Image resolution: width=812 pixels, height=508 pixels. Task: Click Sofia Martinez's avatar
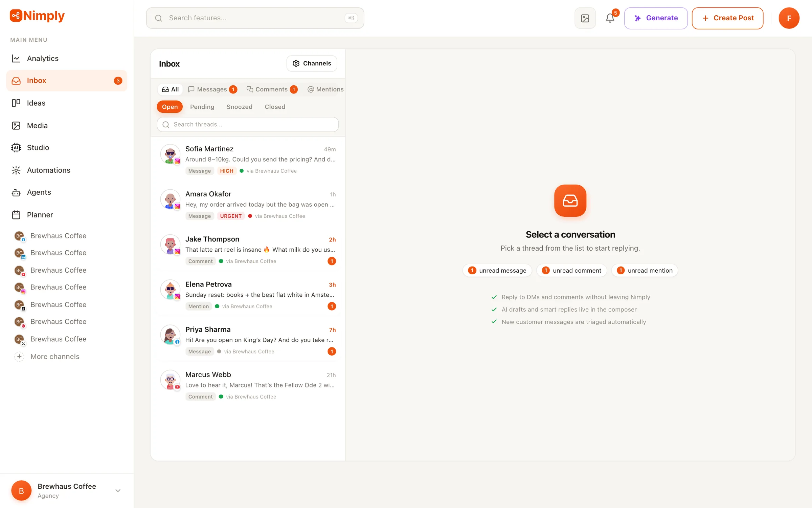170,154
